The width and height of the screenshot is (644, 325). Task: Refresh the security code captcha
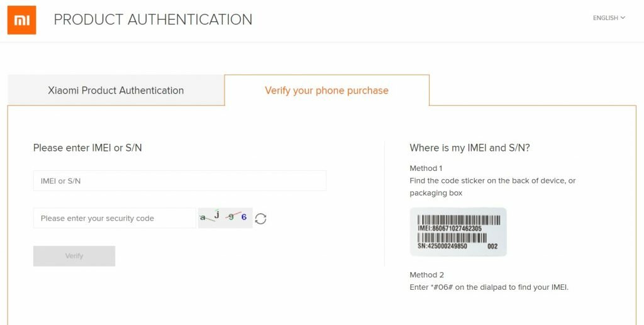coord(261,219)
